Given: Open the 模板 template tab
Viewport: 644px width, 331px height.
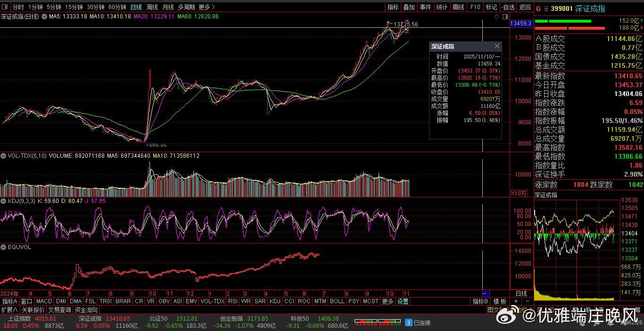Looking at the screenshot, I should pyautogui.click(x=500, y=301).
